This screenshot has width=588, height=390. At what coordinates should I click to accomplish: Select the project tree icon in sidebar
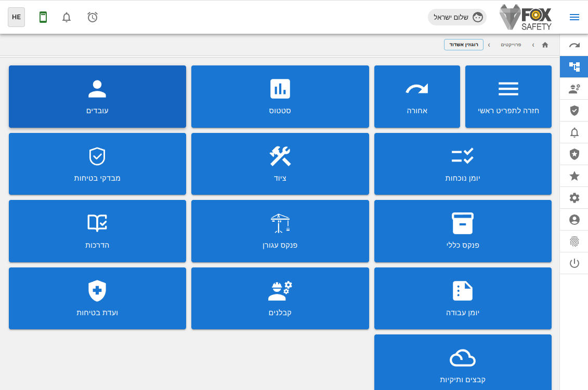574,66
